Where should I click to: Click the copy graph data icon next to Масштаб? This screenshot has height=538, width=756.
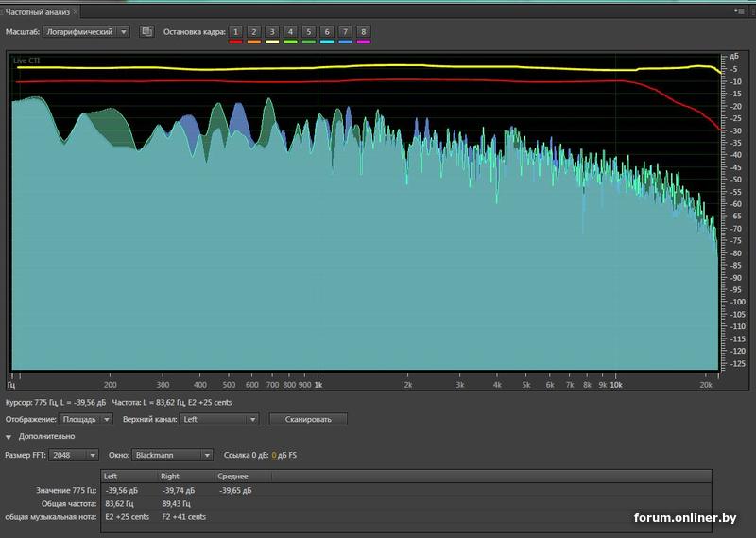click(146, 32)
